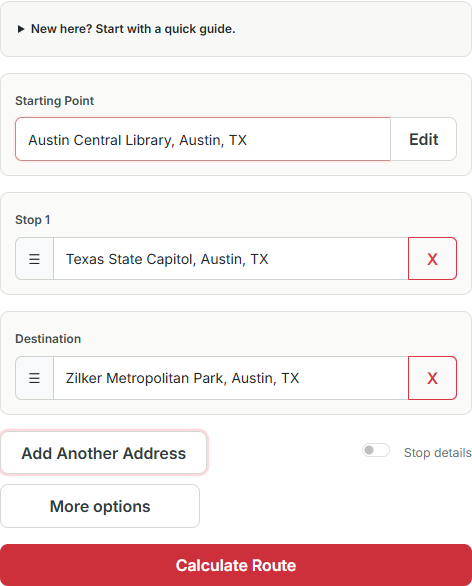Click the 'Stop details' label text
The height and width of the screenshot is (586, 472).
[x=438, y=453]
